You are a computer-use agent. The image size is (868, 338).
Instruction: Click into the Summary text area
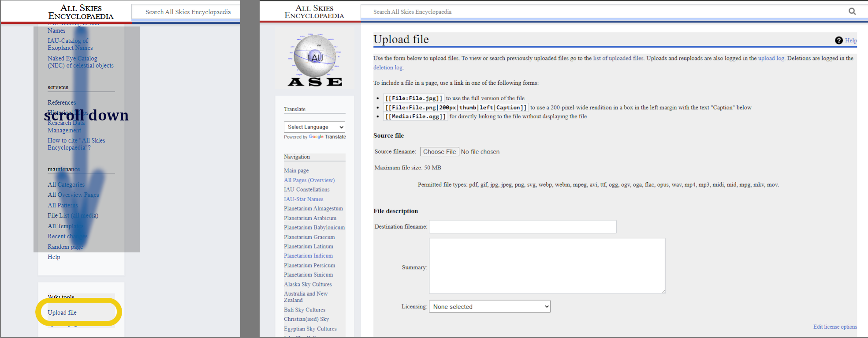(547, 266)
